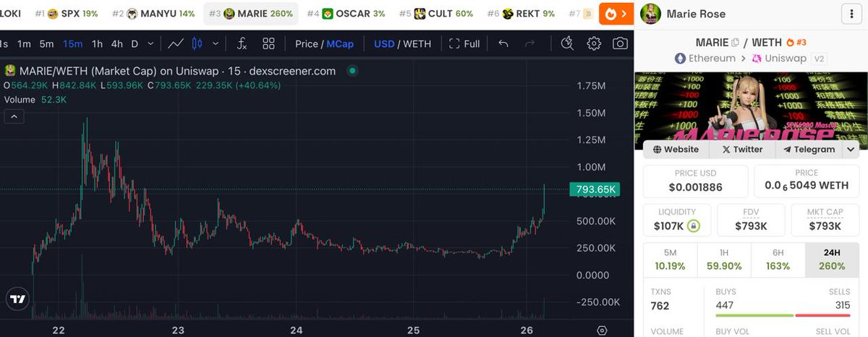Open chart settings gear
868x337 pixels.
(x=594, y=43)
